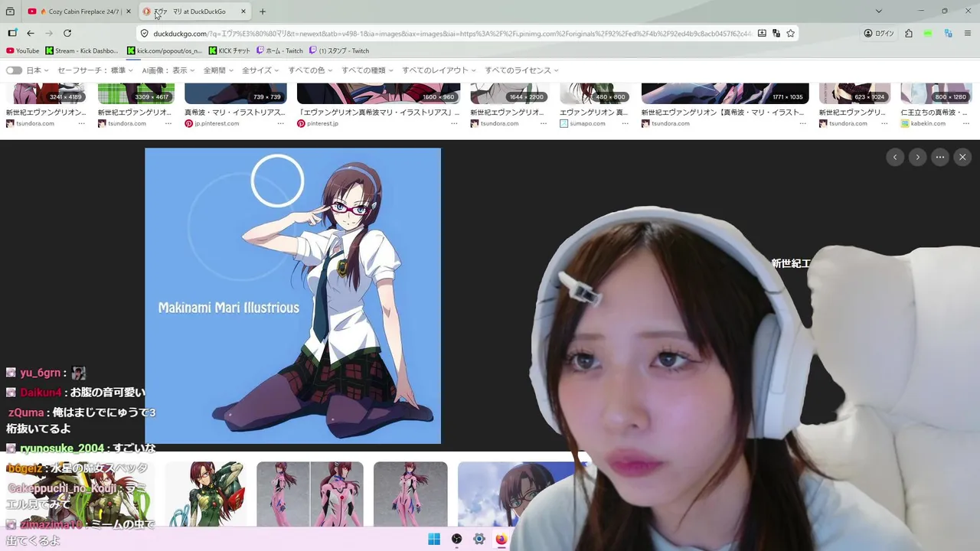This screenshot has width=980, height=551.
Task: Click the install/download icon in address bar
Action: [762, 33]
